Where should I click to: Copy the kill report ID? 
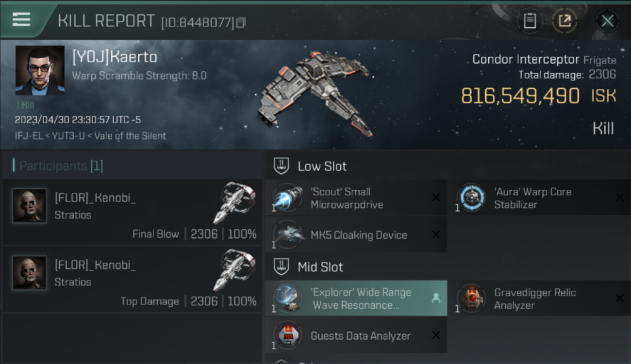tap(241, 22)
